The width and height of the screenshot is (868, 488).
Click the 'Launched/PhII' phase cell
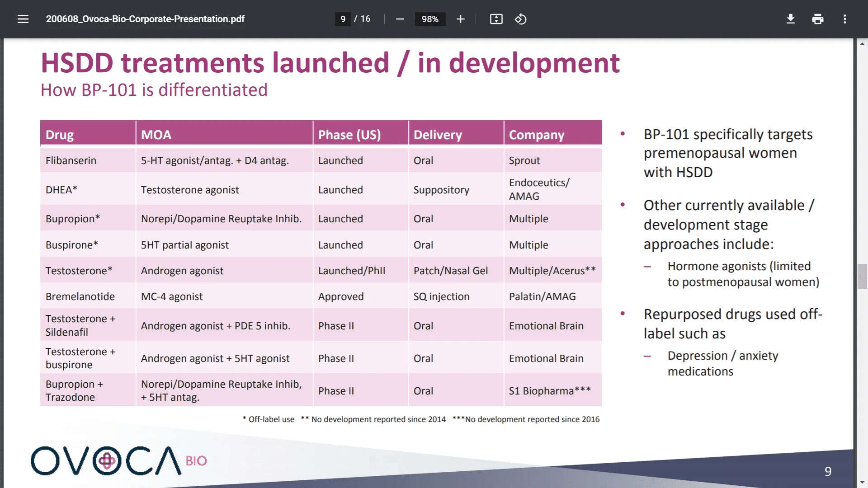361,271
